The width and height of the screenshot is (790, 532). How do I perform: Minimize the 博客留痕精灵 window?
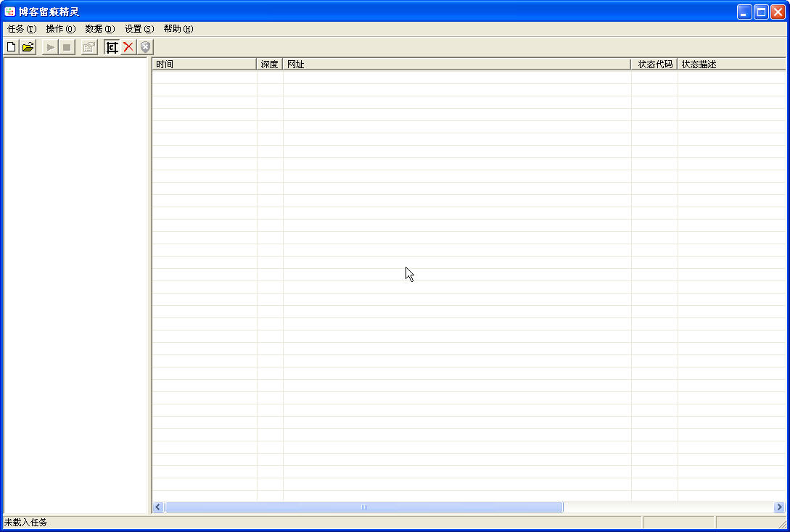(744, 12)
